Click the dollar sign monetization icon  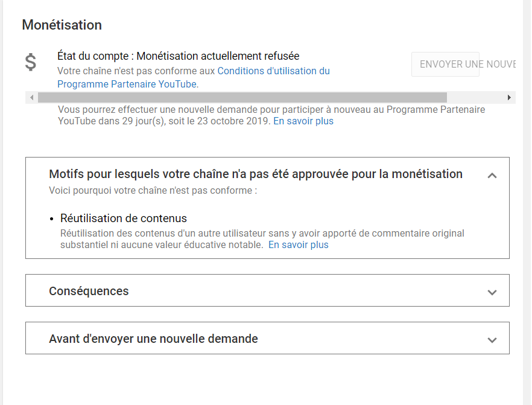pyautogui.click(x=31, y=62)
